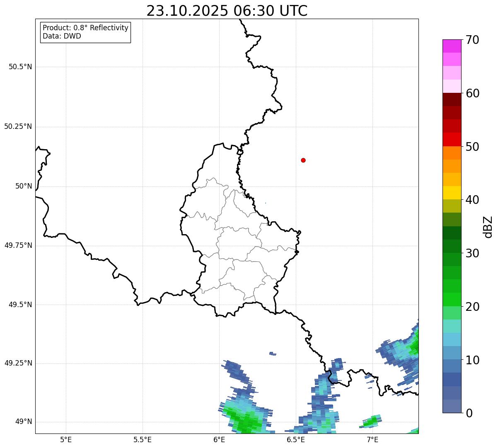Select the olive-yellow swatch just below 40
Viewport: 498px width, 448px height.
(452, 206)
